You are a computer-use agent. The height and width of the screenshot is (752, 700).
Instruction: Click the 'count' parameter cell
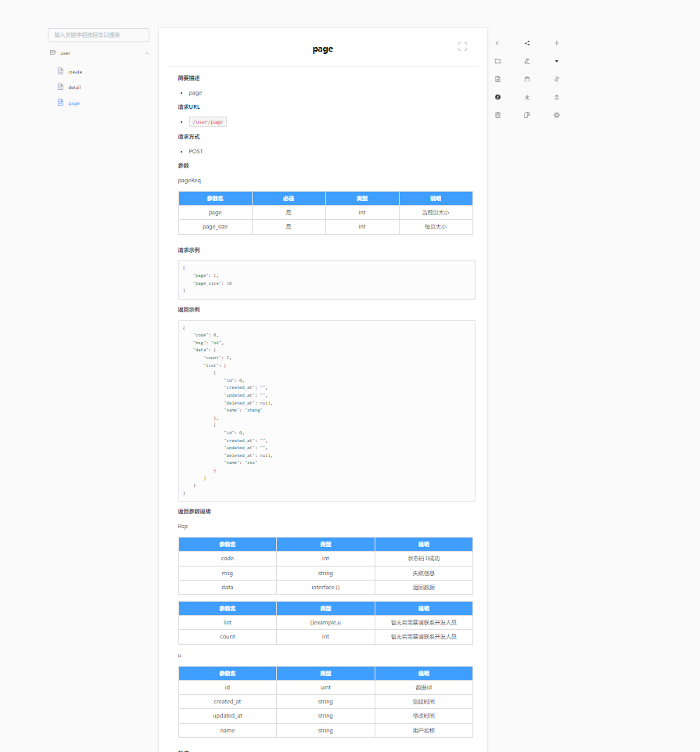[228, 637]
